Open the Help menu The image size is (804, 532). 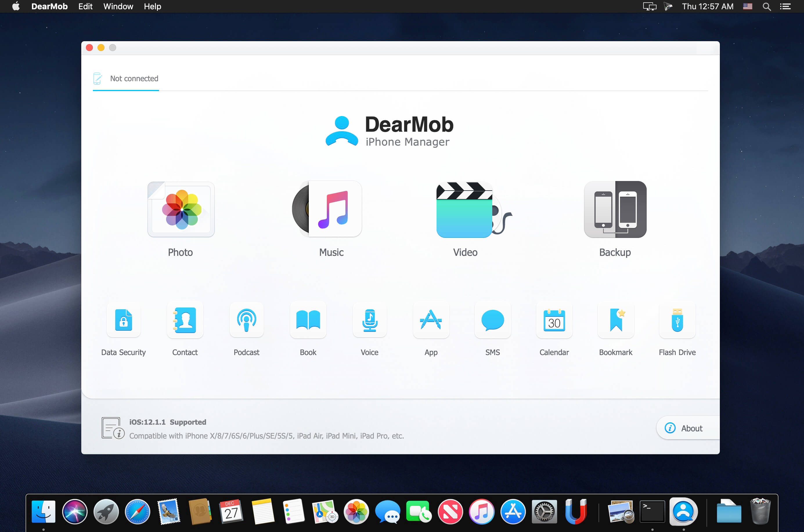coord(152,6)
